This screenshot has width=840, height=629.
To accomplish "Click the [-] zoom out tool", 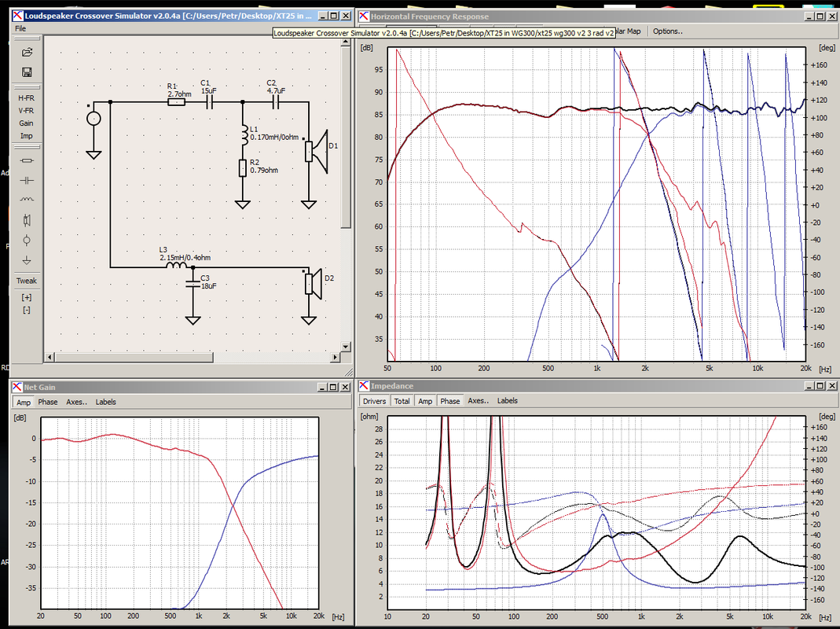I will tap(26, 310).
